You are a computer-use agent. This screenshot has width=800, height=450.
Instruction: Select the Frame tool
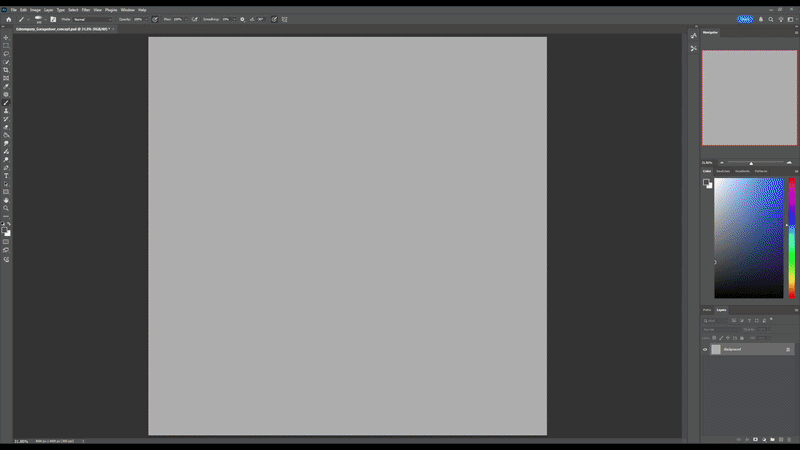pyautogui.click(x=6, y=79)
